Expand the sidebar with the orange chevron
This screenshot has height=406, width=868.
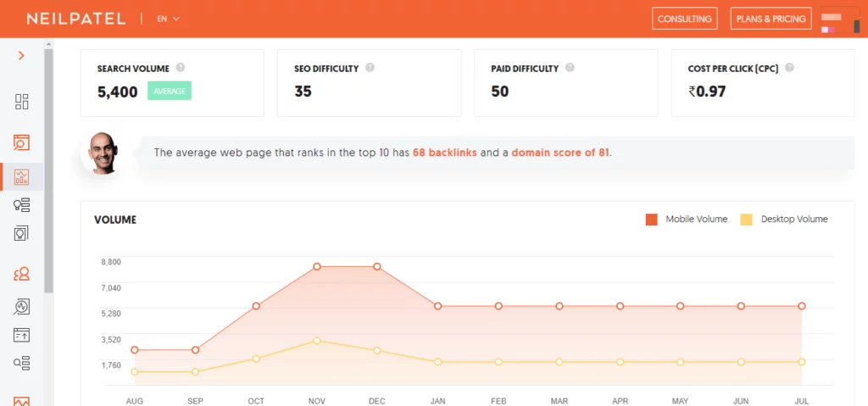[21, 55]
